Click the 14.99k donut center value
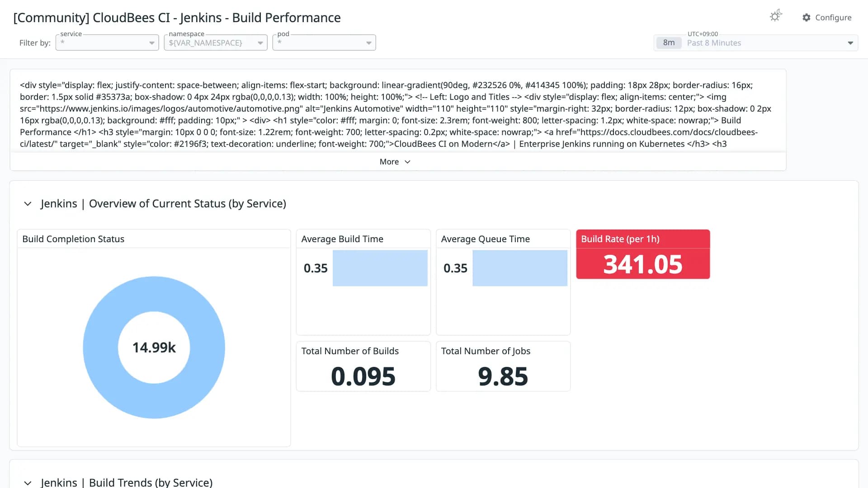Image resolution: width=868 pixels, height=488 pixels. 154,347
